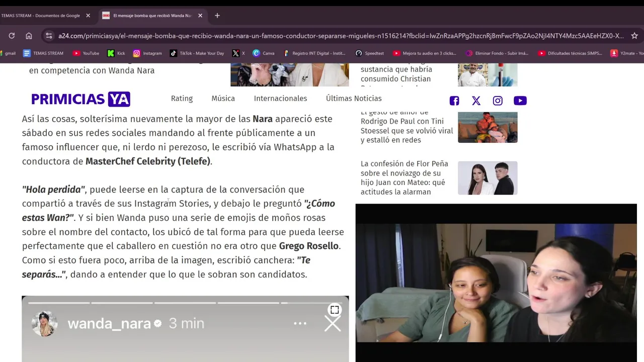Open a new browser tab
The height and width of the screenshot is (362, 644).
(217, 16)
